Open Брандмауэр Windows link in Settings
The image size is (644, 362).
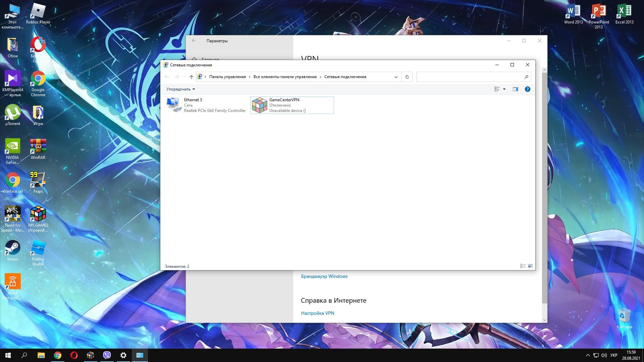coord(324,277)
